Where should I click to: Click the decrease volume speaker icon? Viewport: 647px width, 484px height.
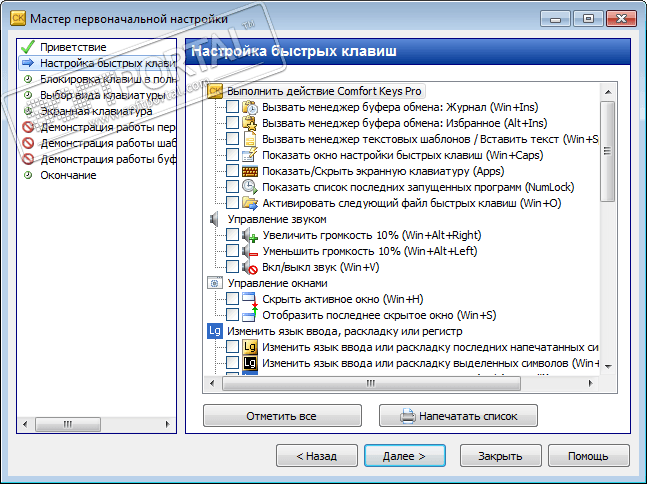(x=250, y=251)
